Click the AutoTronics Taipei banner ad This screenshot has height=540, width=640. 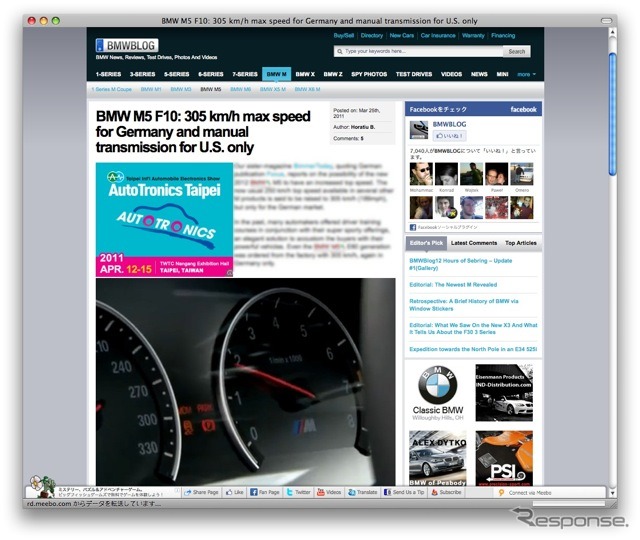164,220
